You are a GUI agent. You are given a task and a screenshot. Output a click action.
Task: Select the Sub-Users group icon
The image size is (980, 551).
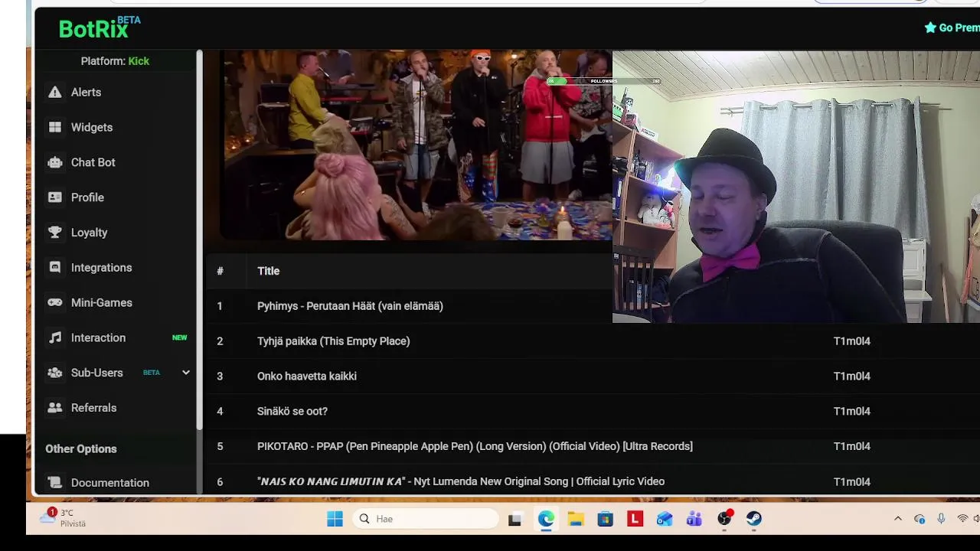click(x=54, y=373)
